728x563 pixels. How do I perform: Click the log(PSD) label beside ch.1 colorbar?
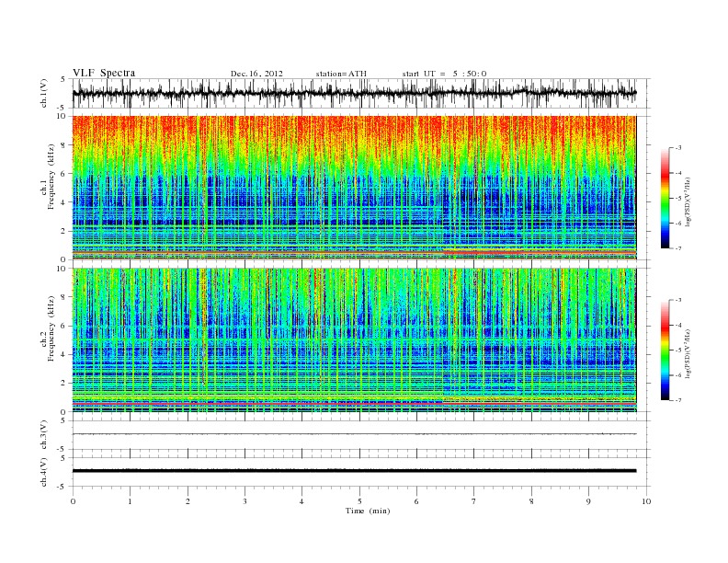click(x=688, y=201)
